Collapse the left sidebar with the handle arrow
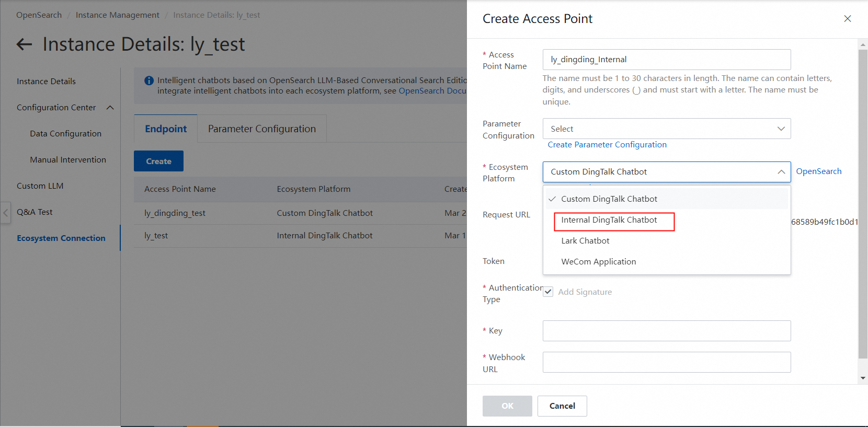 click(5, 213)
